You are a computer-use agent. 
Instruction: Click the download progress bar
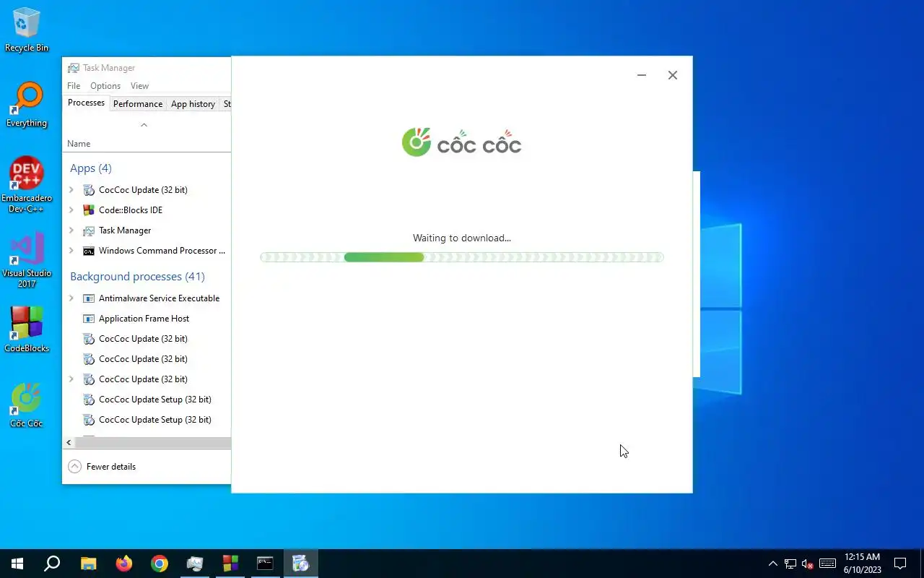pyautogui.click(x=461, y=257)
